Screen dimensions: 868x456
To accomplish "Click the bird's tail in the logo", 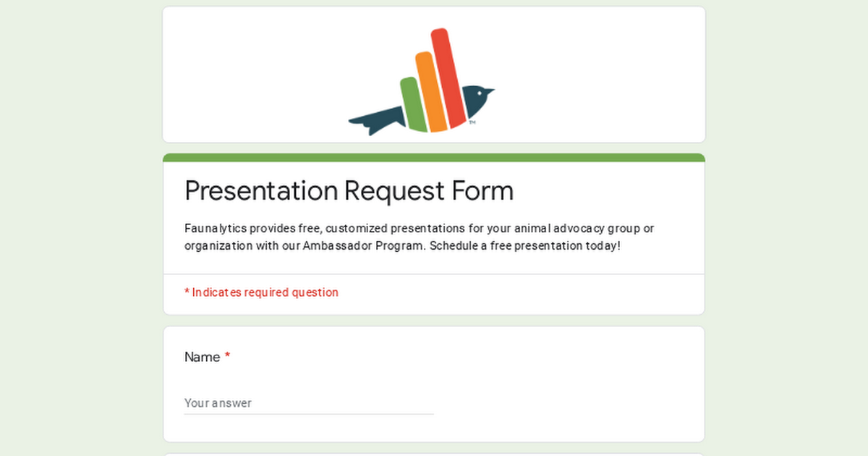I will [375, 119].
